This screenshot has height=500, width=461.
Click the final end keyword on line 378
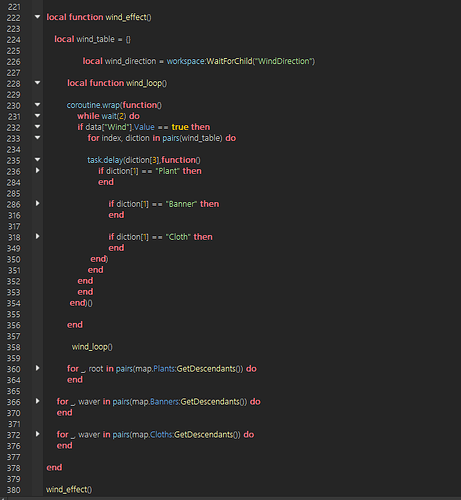tap(54, 467)
